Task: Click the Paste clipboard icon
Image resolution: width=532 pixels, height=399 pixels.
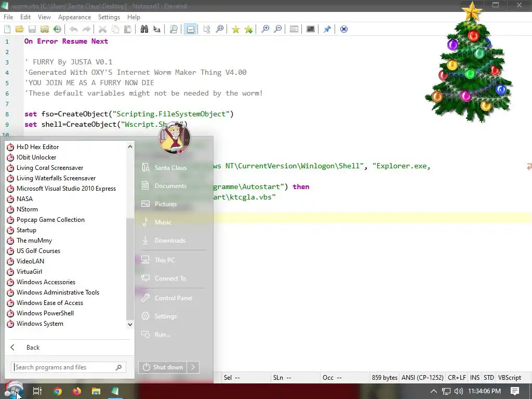Action: tap(128, 29)
